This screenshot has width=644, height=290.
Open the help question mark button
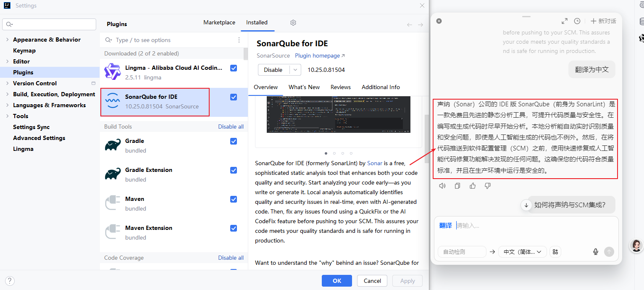[10, 281]
